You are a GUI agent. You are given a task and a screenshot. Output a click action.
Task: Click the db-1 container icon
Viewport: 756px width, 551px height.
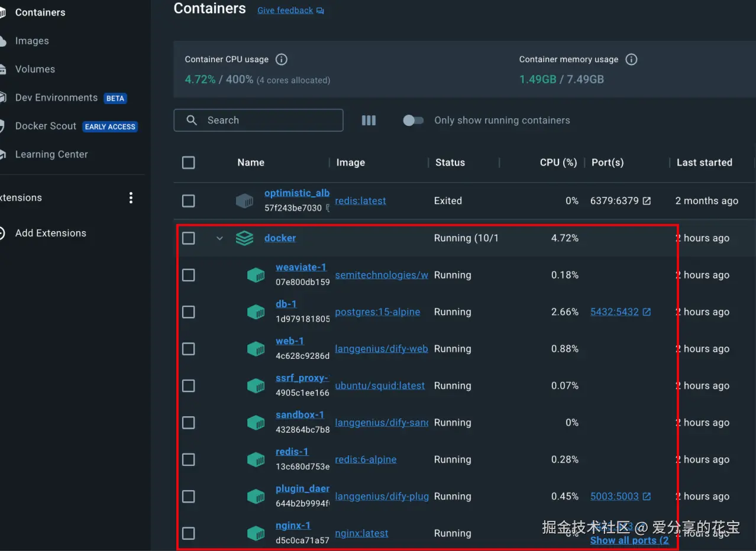coord(256,312)
